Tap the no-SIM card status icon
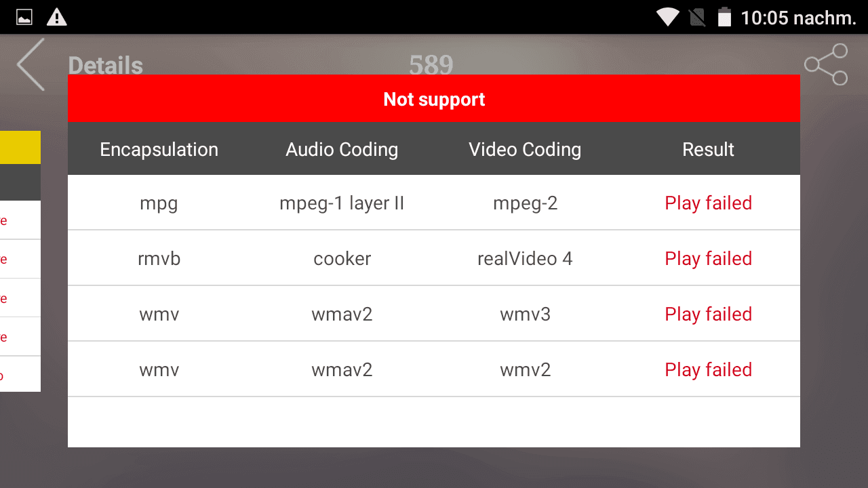The image size is (868, 488). point(697,17)
